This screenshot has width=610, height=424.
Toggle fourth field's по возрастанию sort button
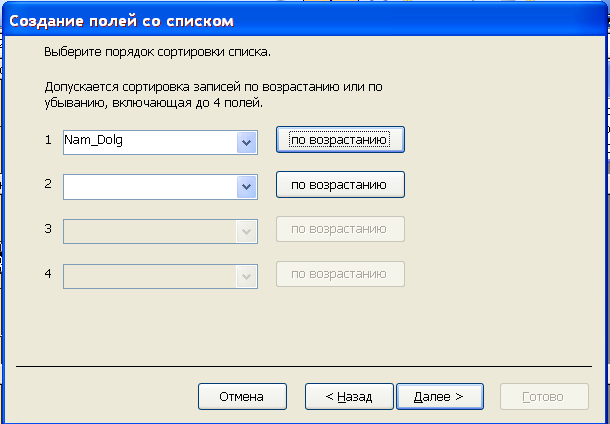(x=340, y=274)
